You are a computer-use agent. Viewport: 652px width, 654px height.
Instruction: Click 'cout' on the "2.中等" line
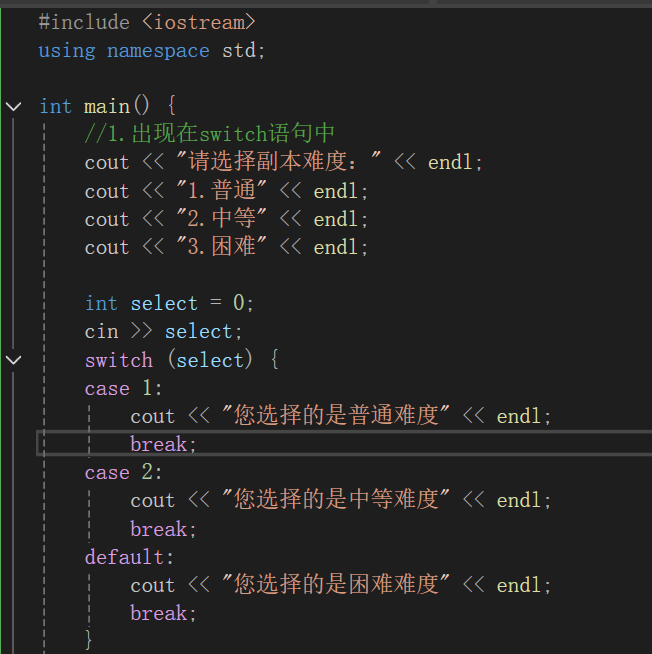pos(107,219)
